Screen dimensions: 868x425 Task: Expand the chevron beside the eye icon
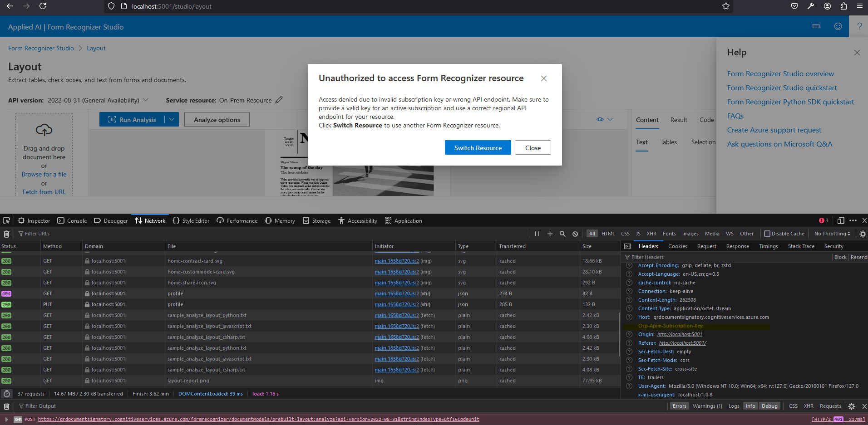tap(610, 119)
